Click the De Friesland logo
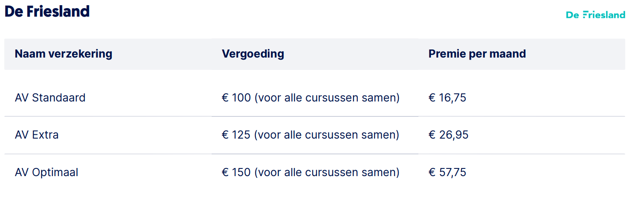This screenshot has width=644, height=197. tap(595, 15)
